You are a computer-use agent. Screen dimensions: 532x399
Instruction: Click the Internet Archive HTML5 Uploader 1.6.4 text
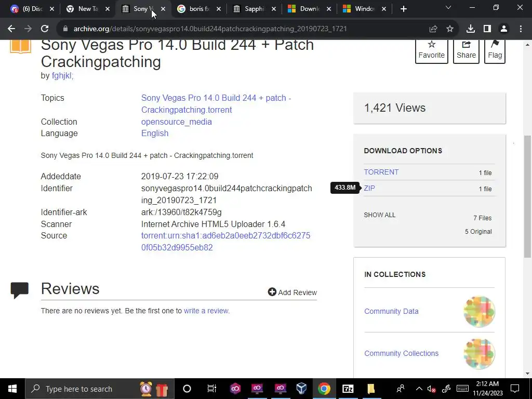pos(213,224)
